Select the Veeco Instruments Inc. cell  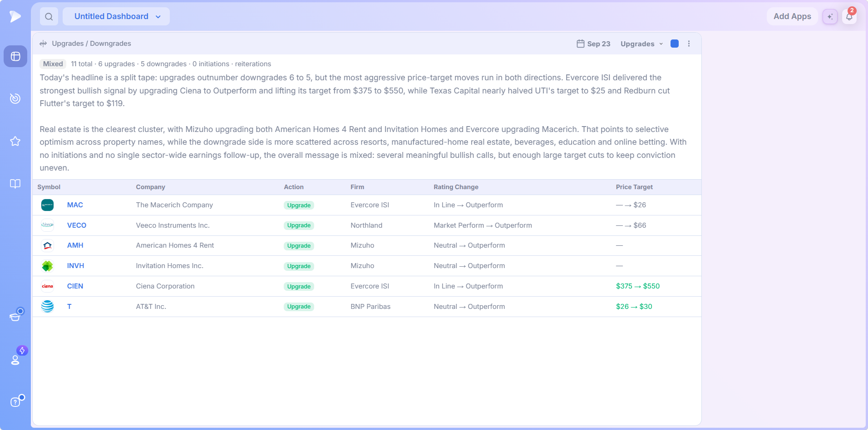point(173,225)
